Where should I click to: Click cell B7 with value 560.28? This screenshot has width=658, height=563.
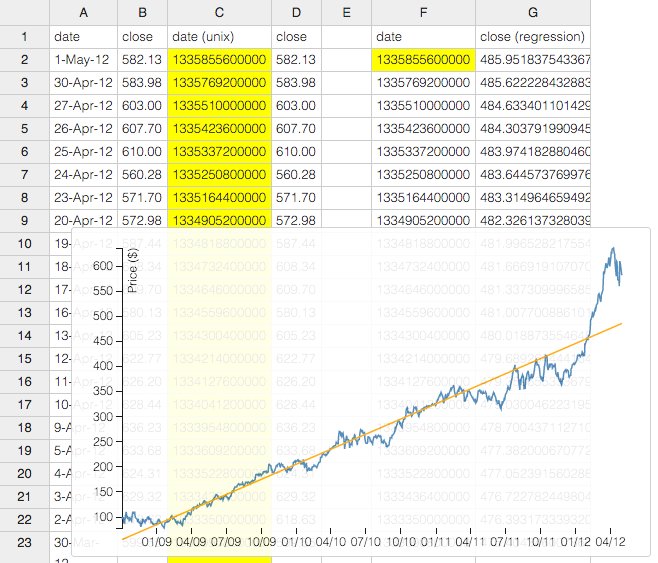[x=143, y=175]
